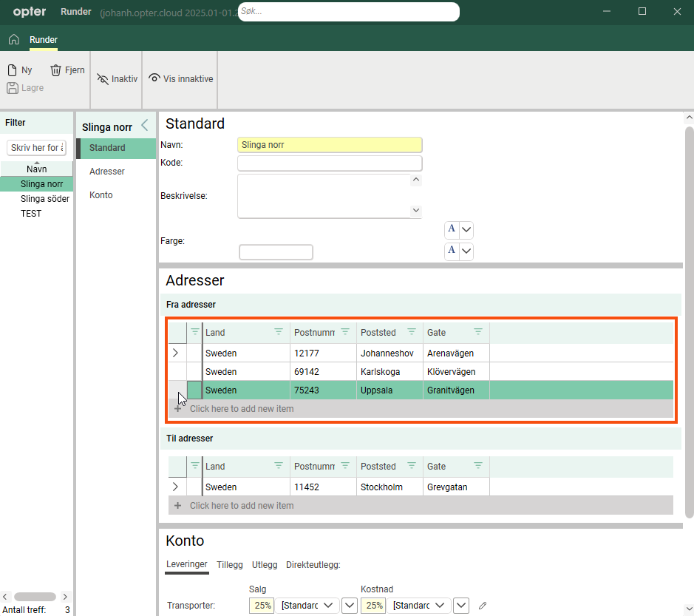Filter the Poststed column in Til adresser
Viewport: 694px width, 616px height.
[412, 466]
